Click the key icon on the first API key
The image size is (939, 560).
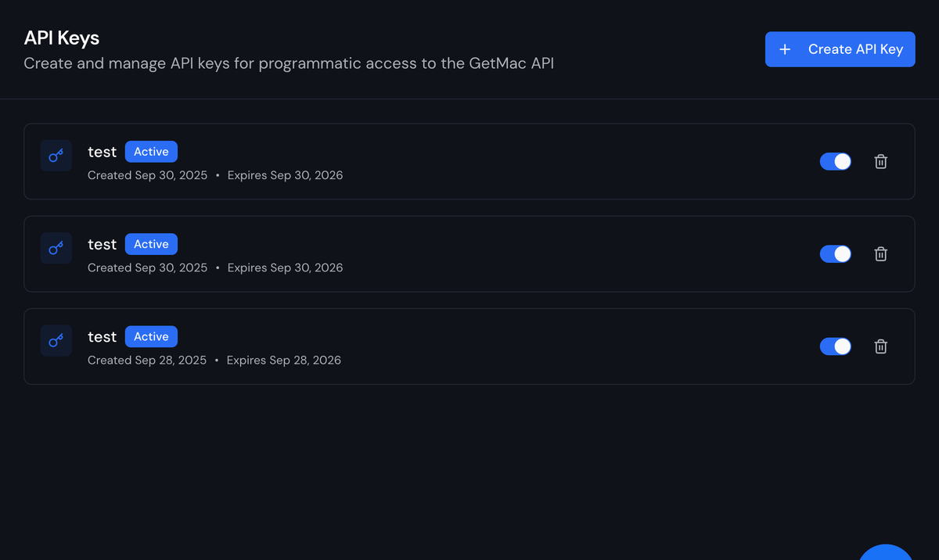click(56, 156)
